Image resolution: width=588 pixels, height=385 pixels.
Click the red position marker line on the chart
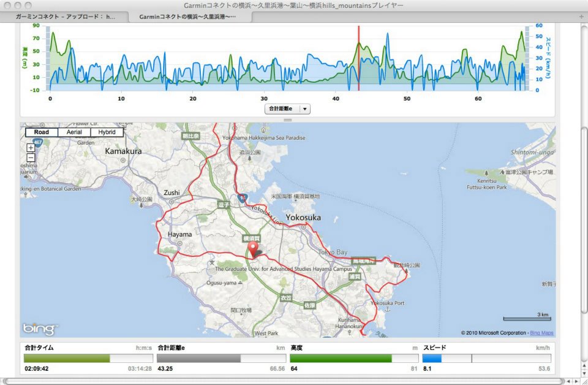point(358,58)
